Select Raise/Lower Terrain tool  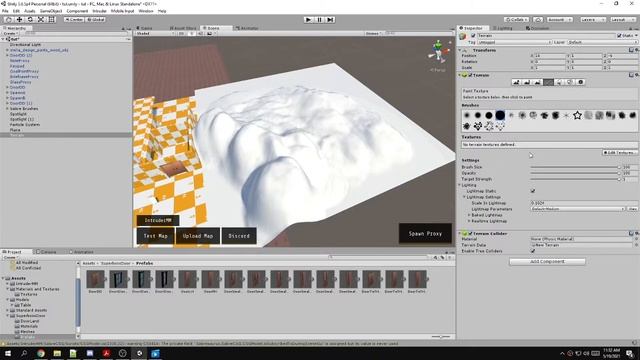pos(516,82)
